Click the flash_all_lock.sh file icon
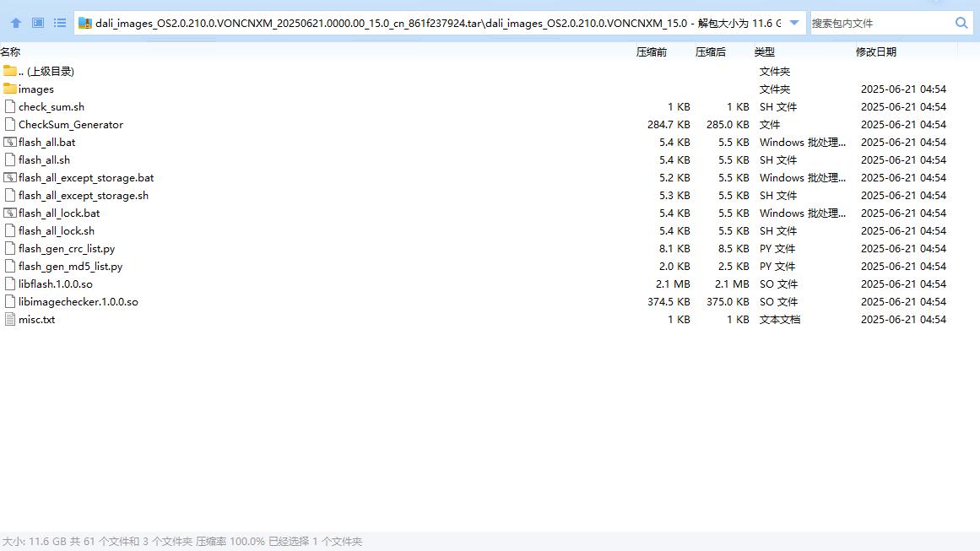 [x=10, y=230]
